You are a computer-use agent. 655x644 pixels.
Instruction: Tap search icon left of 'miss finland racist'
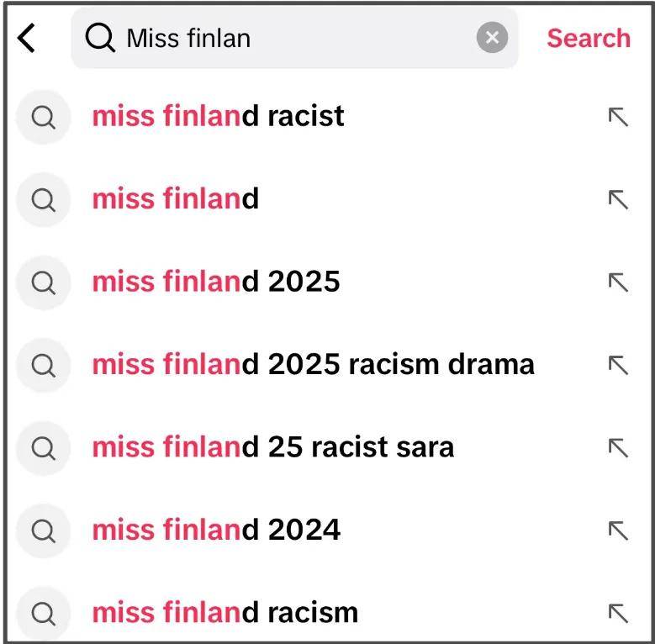(x=43, y=117)
